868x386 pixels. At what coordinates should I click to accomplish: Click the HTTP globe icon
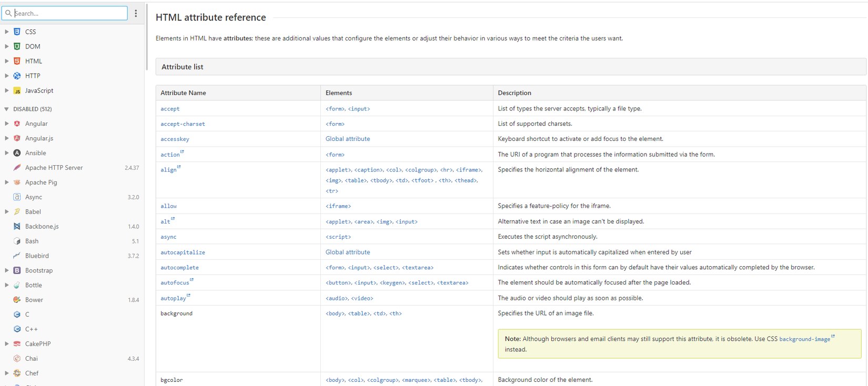pos(17,76)
